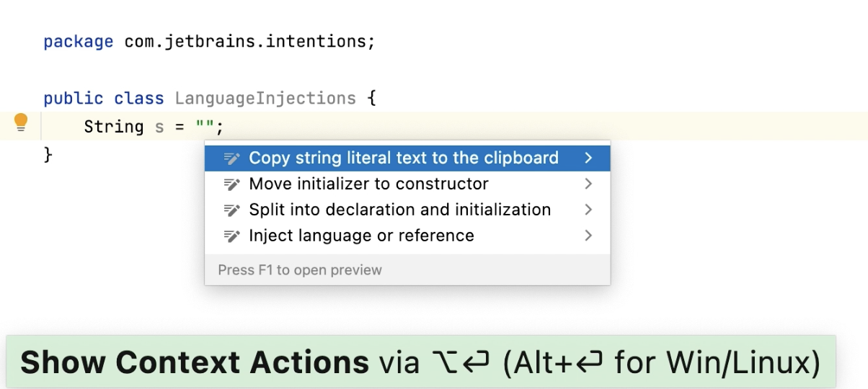Screen dimensions: 868x389
Task: Click the yellow lightbulb intention icon
Action: pyautogui.click(x=21, y=123)
